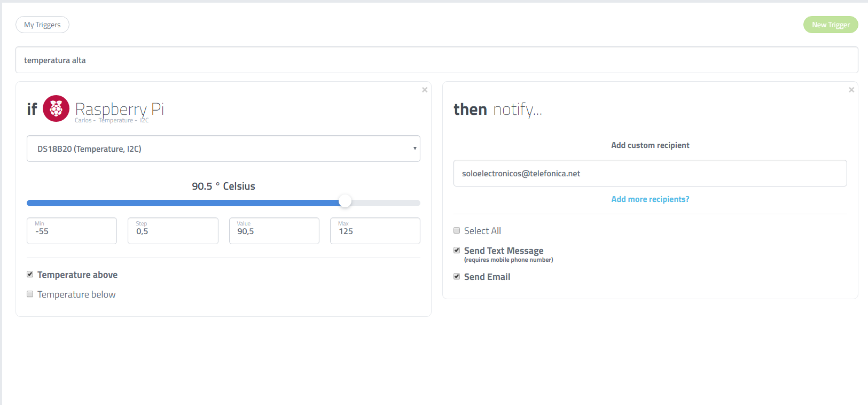Click the 'Add custom recipient' heading
The width and height of the screenshot is (868, 405).
[x=650, y=145]
